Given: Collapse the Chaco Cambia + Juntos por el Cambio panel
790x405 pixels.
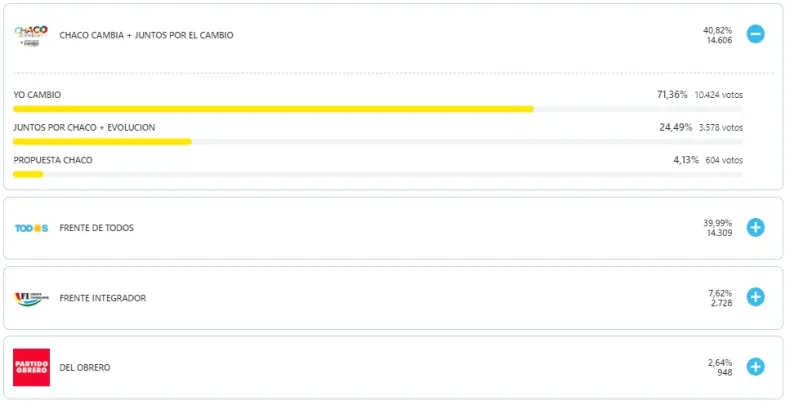Looking at the screenshot, I should (756, 34).
